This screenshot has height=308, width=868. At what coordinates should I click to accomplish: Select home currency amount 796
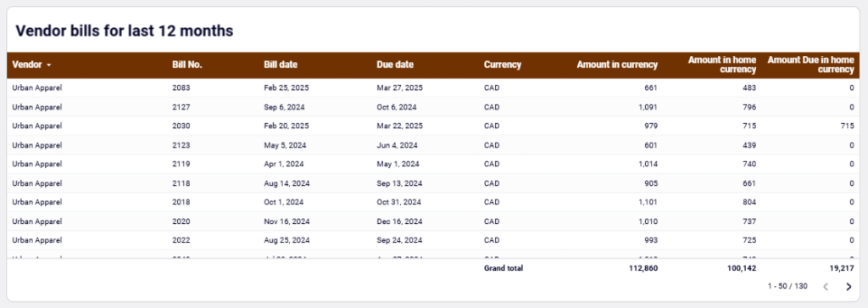tap(749, 107)
